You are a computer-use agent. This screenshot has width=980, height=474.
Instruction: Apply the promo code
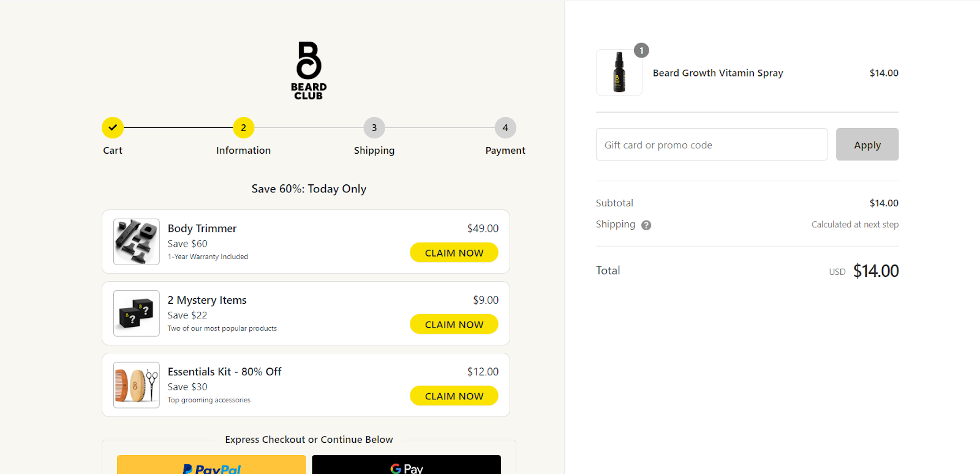(867, 145)
